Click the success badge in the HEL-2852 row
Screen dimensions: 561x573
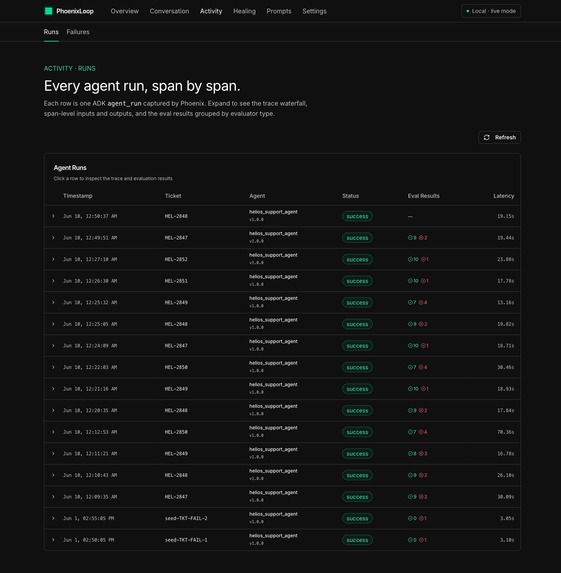click(357, 259)
